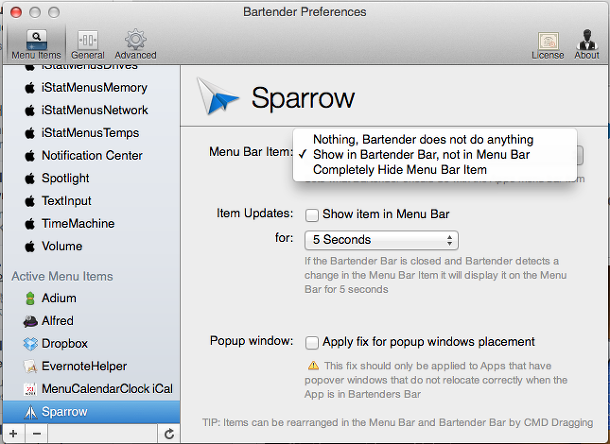Click Apple icon beside Volume
Screen dimensions: 610x444
pos(30,246)
